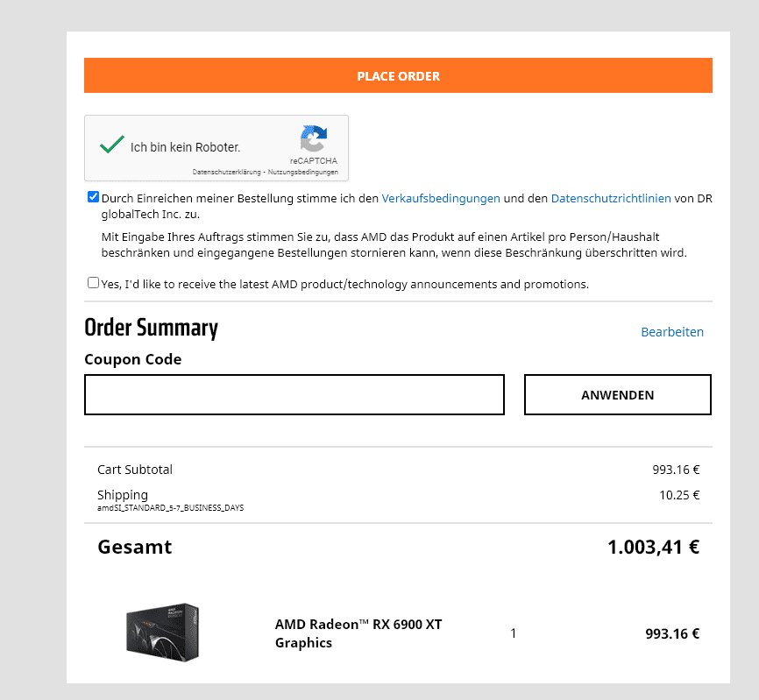This screenshot has height=700, width=759.
Task: Open the Datenschutzrichtlinien link
Action: coord(611,199)
